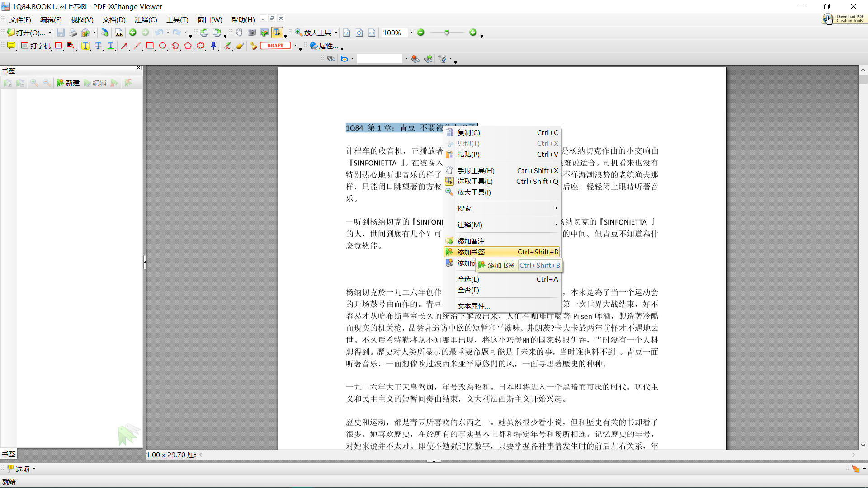Open the 100% zoom level dropdown

click(411, 33)
